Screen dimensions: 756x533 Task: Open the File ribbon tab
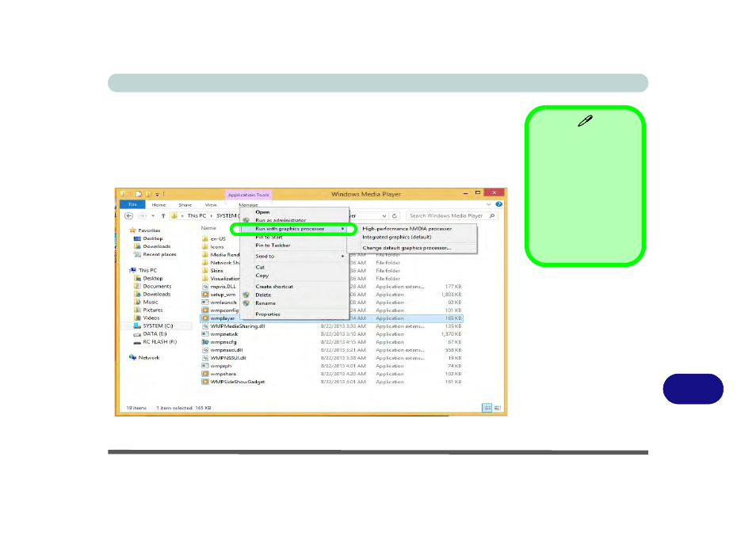click(132, 205)
